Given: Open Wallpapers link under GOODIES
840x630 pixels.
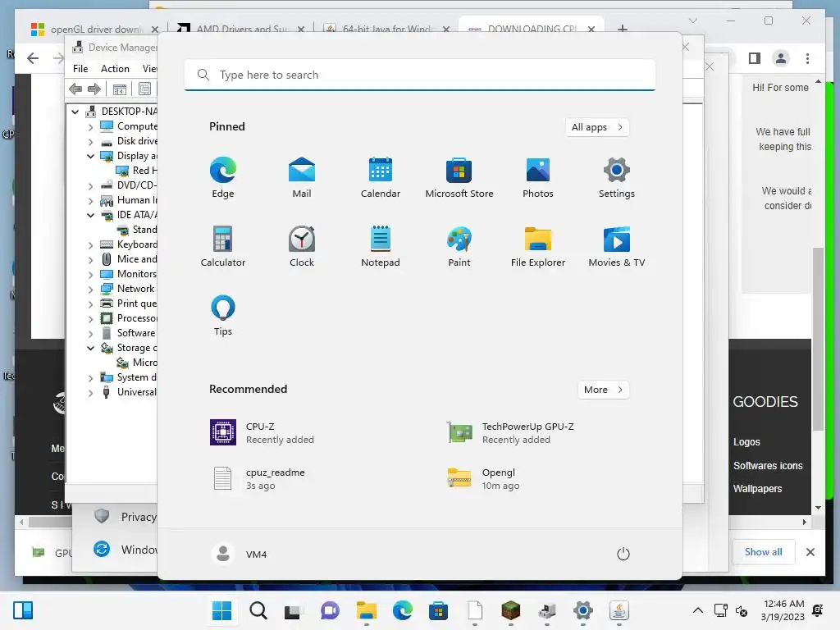Looking at the screenshot, I should (x=757, y=489).
